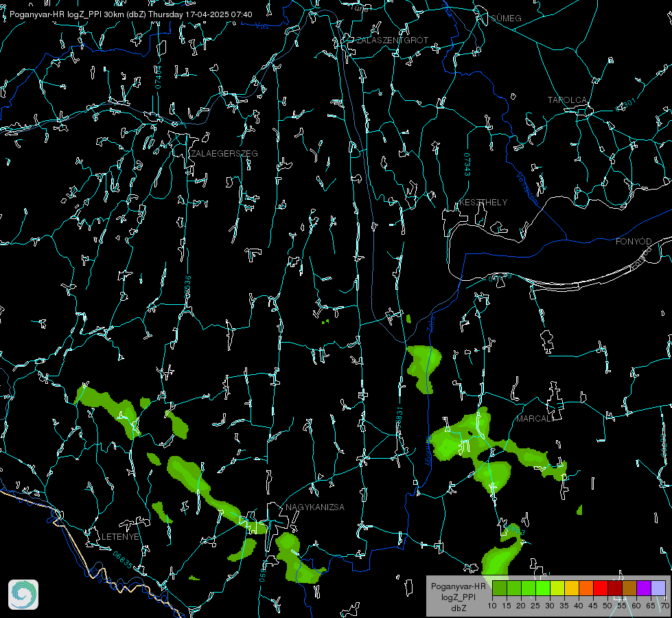672x618 pixels.
Task: Click the TAPOLCA city label
Action: coord(567,100)
